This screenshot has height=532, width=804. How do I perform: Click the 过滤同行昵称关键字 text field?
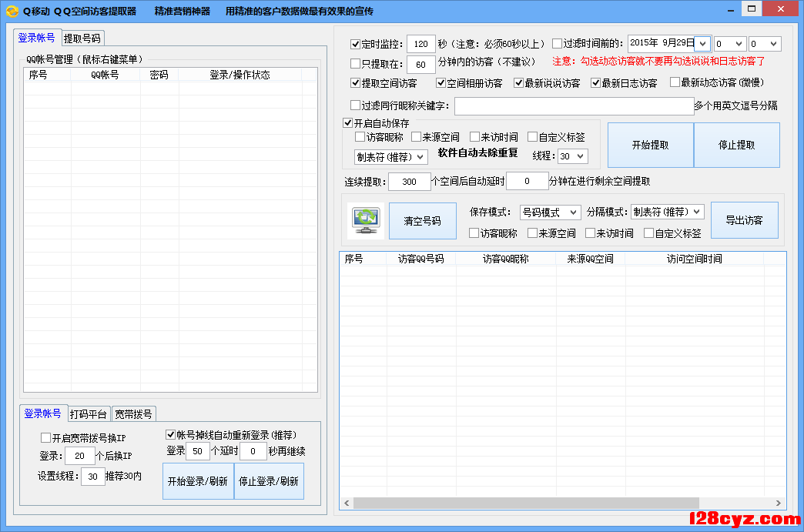coord(574,105)
